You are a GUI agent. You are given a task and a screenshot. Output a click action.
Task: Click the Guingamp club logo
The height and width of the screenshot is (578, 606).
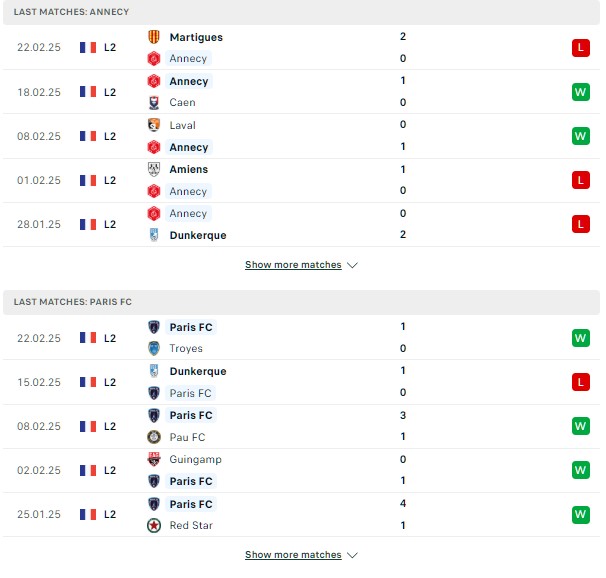(154, 459)
